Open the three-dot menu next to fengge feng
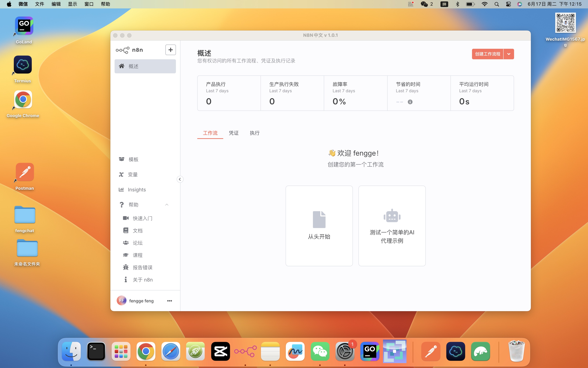 click(x=170, y=301)
